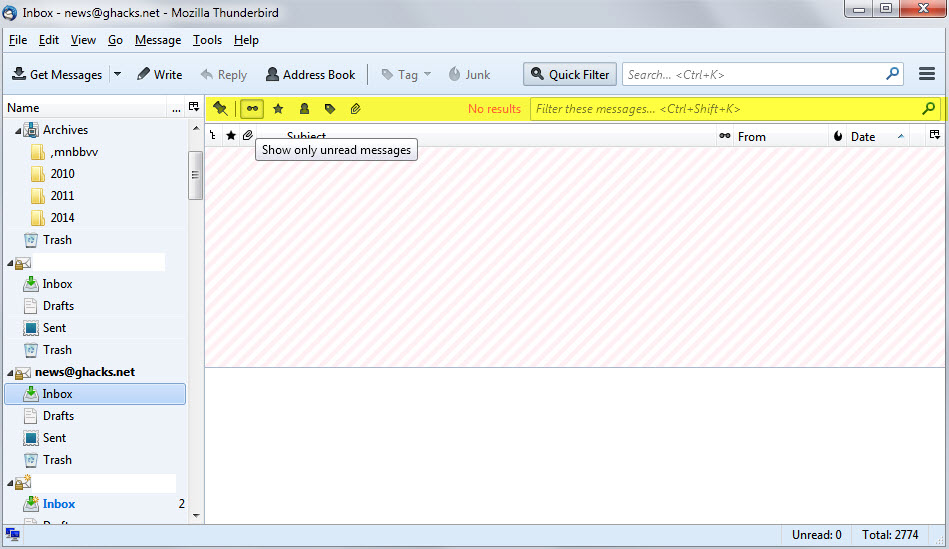Select the blue Inbox with 2 unread

point(59,504)
